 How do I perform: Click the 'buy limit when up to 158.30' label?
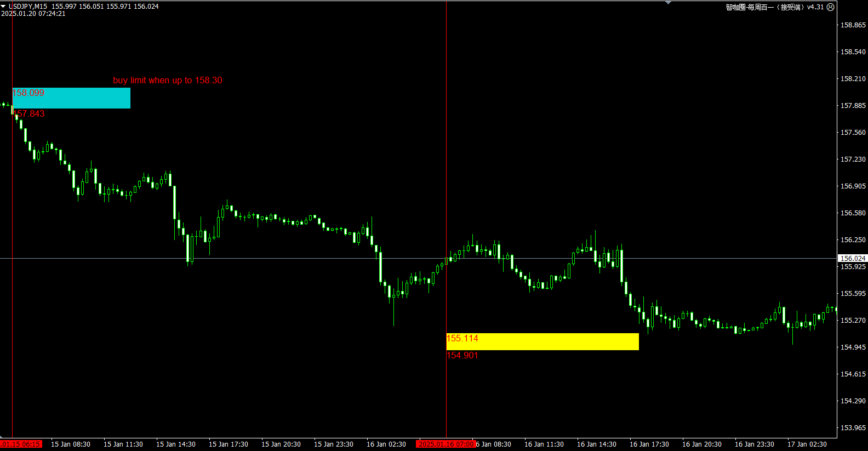[168, 81]
